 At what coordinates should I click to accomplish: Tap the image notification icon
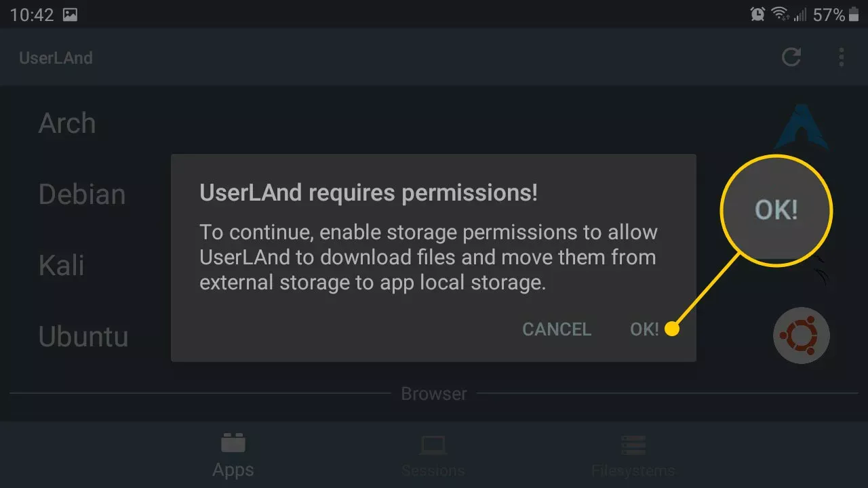point(71,15)
